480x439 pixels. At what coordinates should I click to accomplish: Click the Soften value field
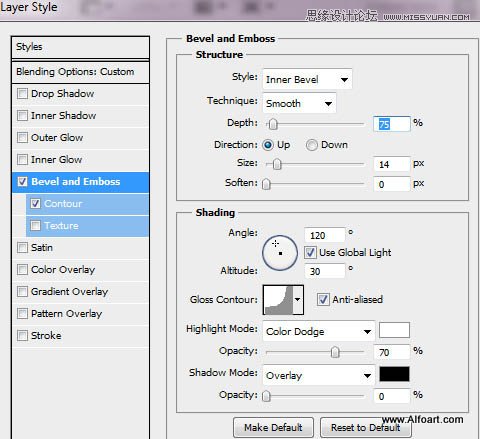[x=391, y=184]
